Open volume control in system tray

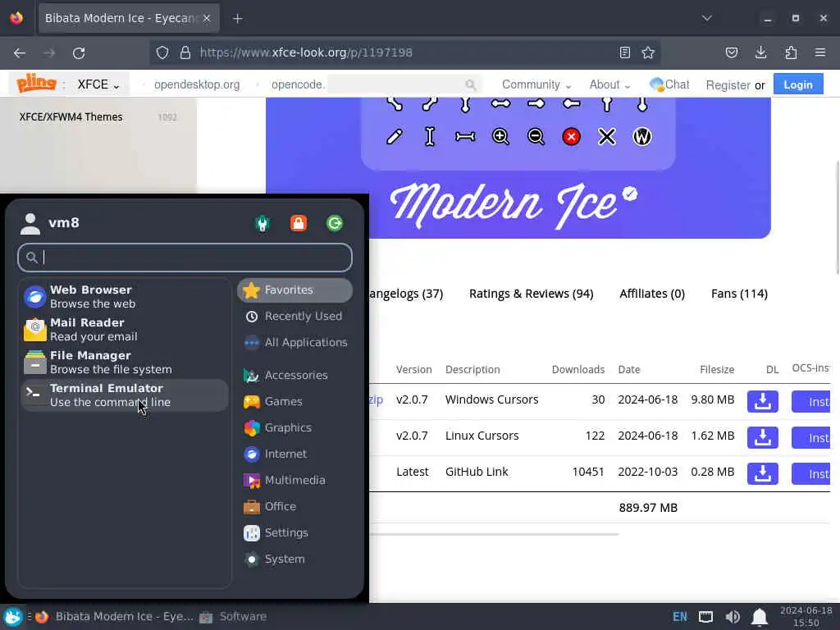click(733, 617)
